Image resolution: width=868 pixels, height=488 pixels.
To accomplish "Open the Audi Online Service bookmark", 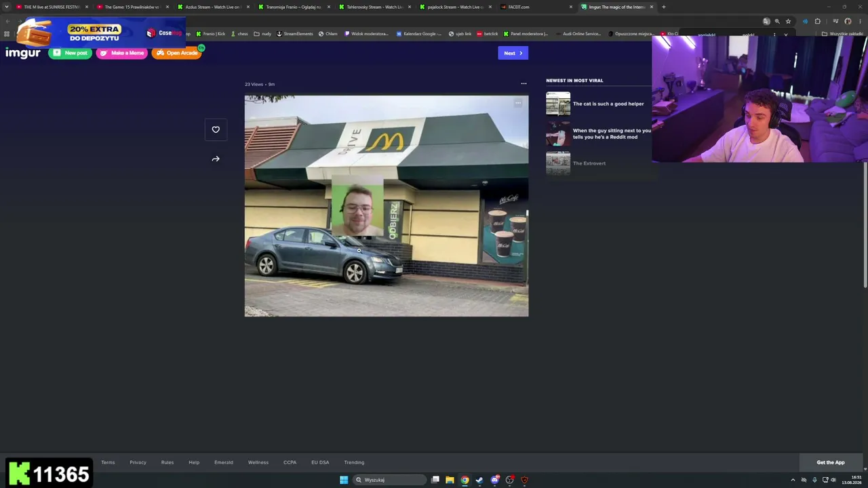I will 578,34.
